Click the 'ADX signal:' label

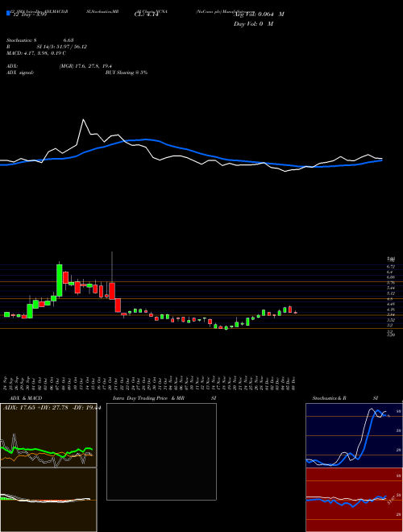coord(19,73)
